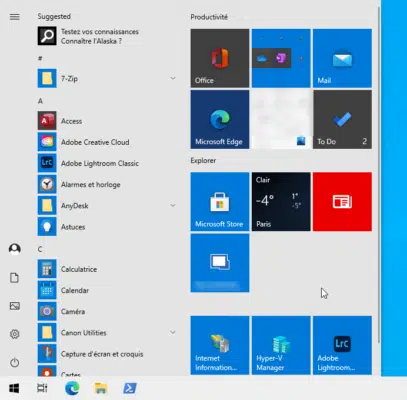Open the OneDrive and OneNote folder tile
Image resolution: width=407 pixels, height=400 pixels.
pos(281,58)
